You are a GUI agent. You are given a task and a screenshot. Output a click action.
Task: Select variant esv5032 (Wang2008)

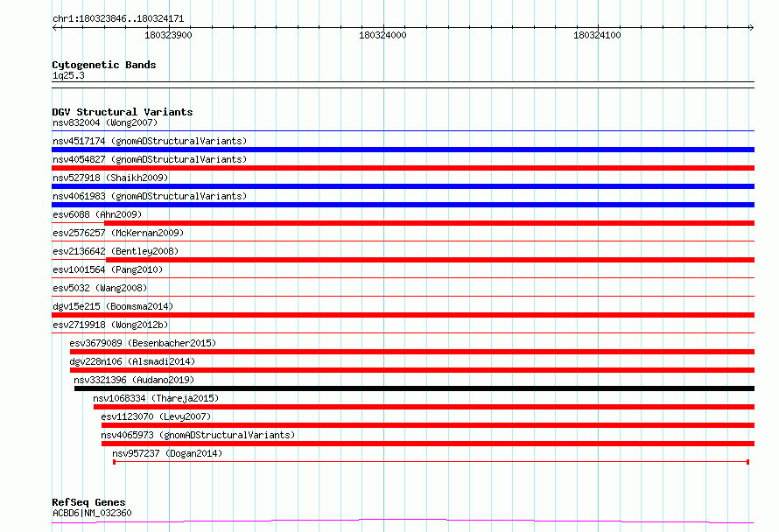100,288
